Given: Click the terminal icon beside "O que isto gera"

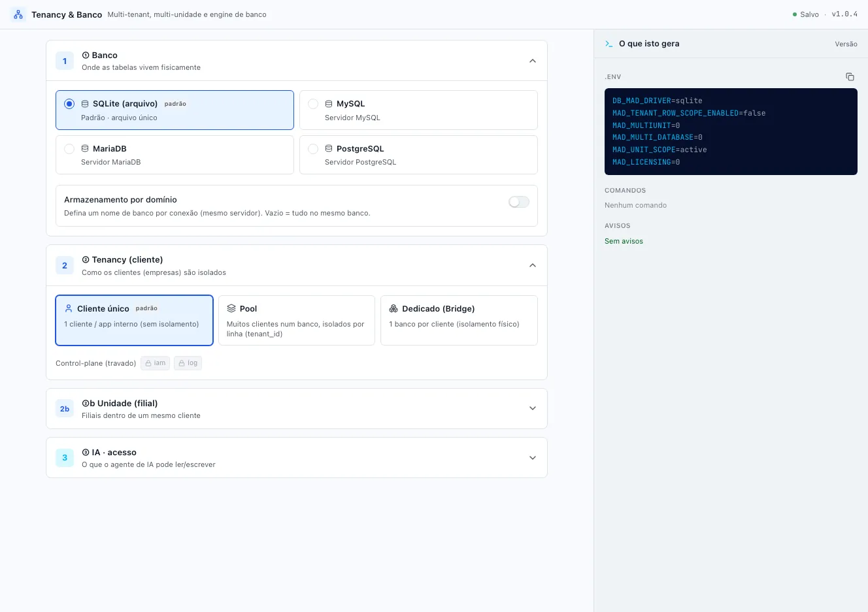Looking at the screenshot, I should pos(609,44).
